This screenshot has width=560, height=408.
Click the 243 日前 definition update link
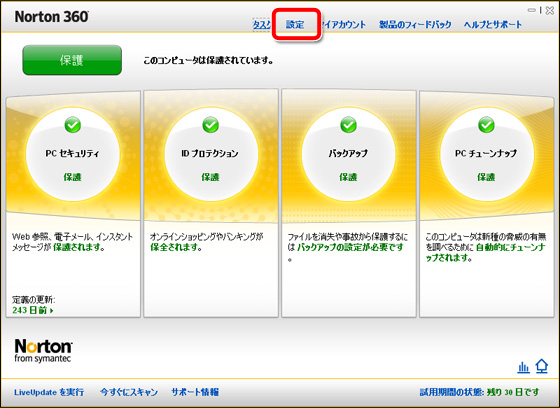point(33,310)
